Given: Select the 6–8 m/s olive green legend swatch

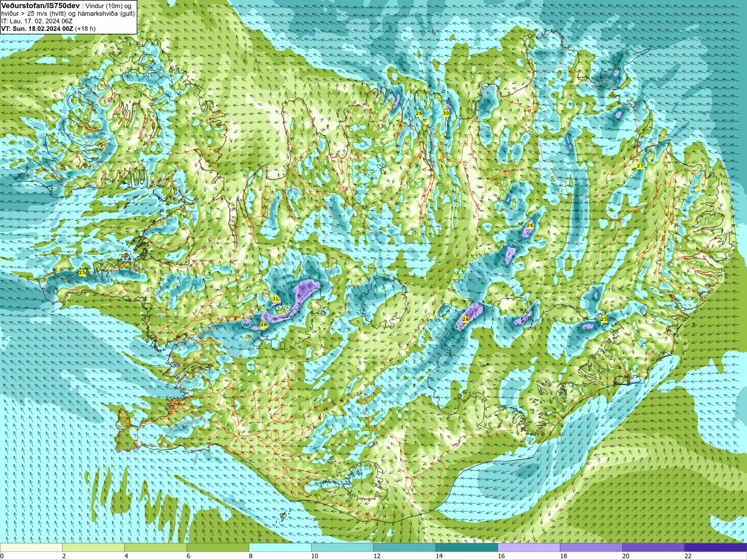Looking at the screenshot, I should (x=218, y=548).
